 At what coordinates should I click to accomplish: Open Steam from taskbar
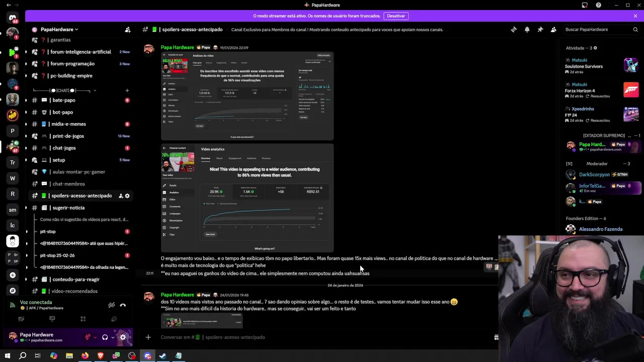tap(163, 356)
